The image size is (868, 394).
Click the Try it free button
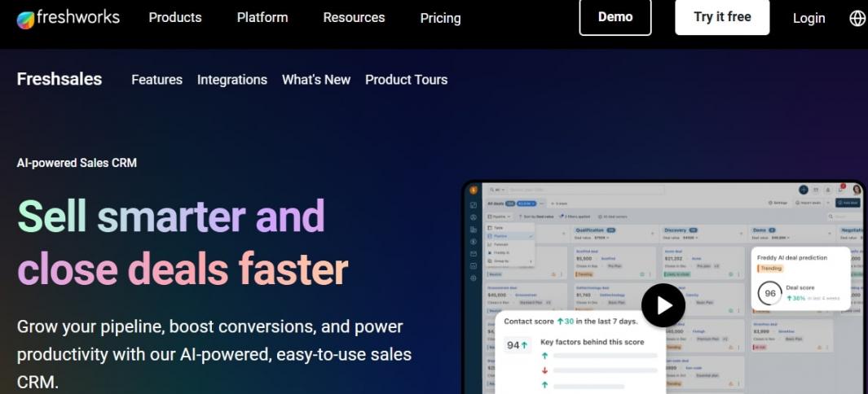(x=722, y=17)
